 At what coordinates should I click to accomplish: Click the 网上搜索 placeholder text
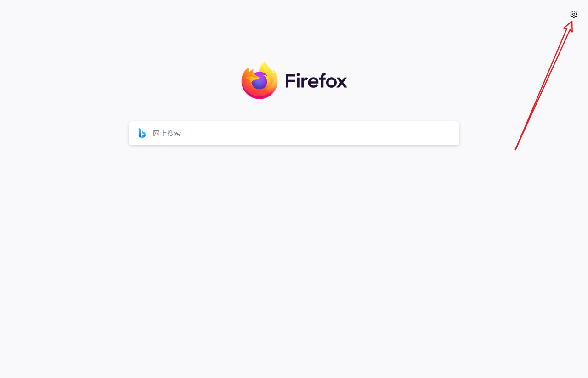click(x=167, y=134)
